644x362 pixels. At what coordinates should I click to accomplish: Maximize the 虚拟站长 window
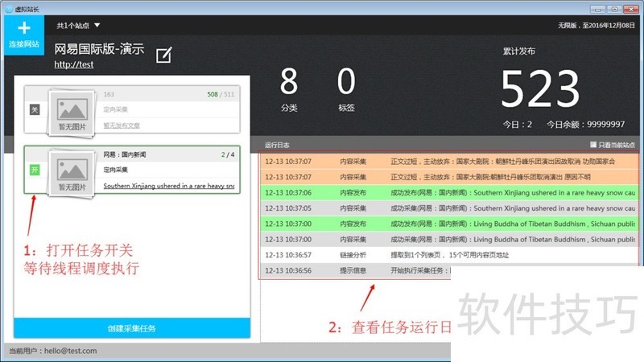pyautogui.click(x=614, y=9)
